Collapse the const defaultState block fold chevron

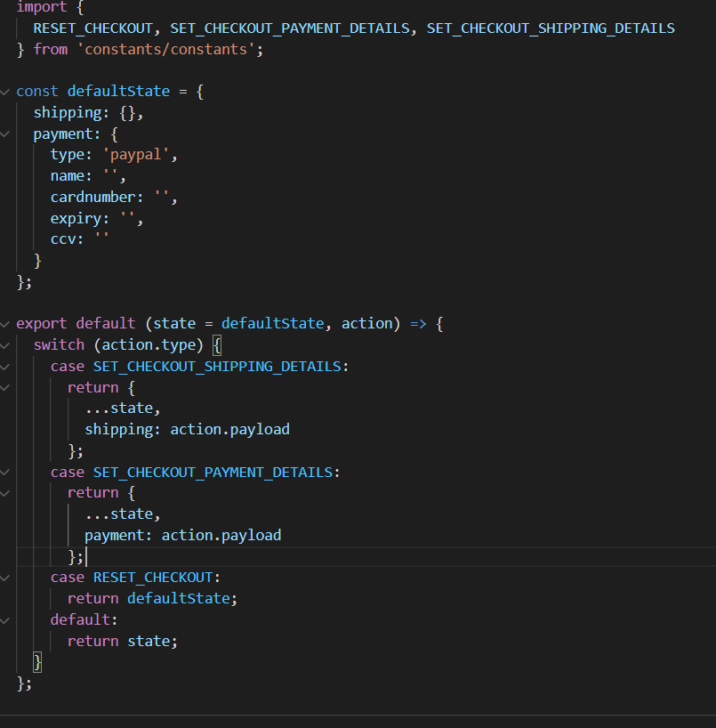(x=4, y=92)
